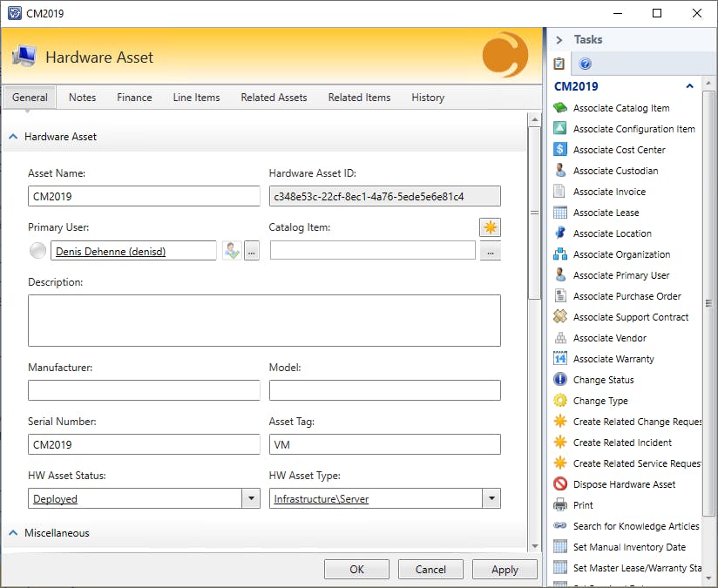Click the new catalog item star icon
Screen dimensions: 718x588
click(x=490, y=227)
